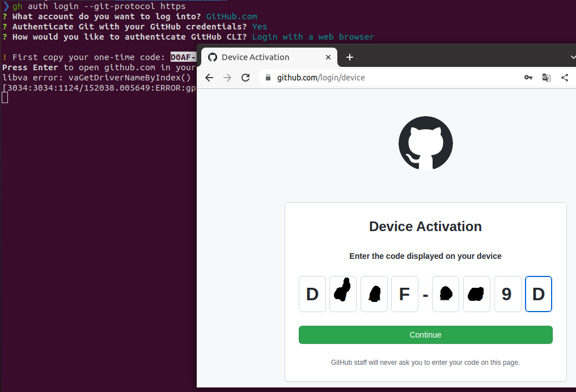
Task: Click the translate page icon
Action: (547, 78)
